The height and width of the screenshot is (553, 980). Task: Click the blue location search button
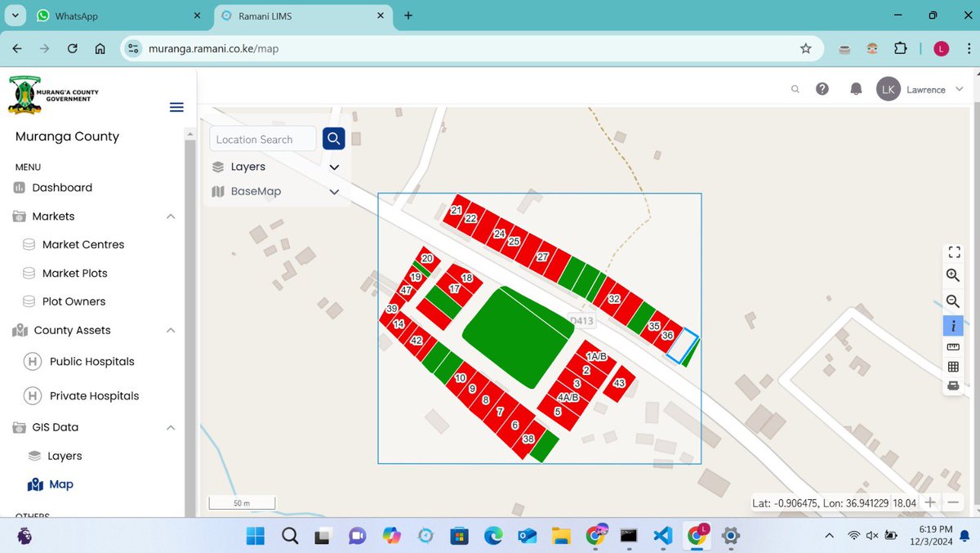(333, 139)
